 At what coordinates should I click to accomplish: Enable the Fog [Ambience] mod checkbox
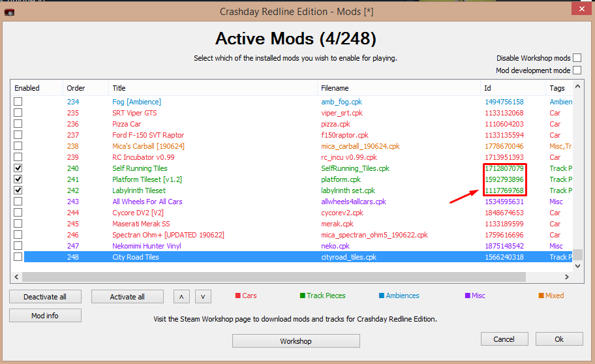point(18,101)
